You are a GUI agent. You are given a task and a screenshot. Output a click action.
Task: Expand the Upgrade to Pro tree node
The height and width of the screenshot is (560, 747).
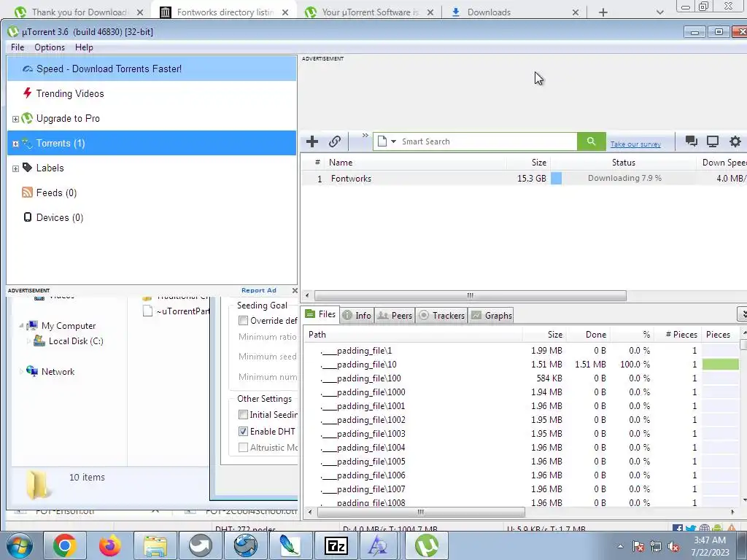(15, 119)
